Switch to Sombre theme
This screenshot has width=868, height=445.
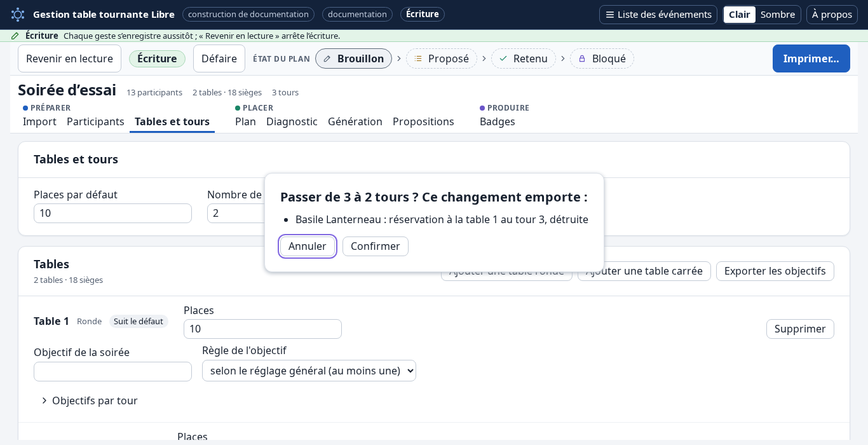click(x=777, y=15)
